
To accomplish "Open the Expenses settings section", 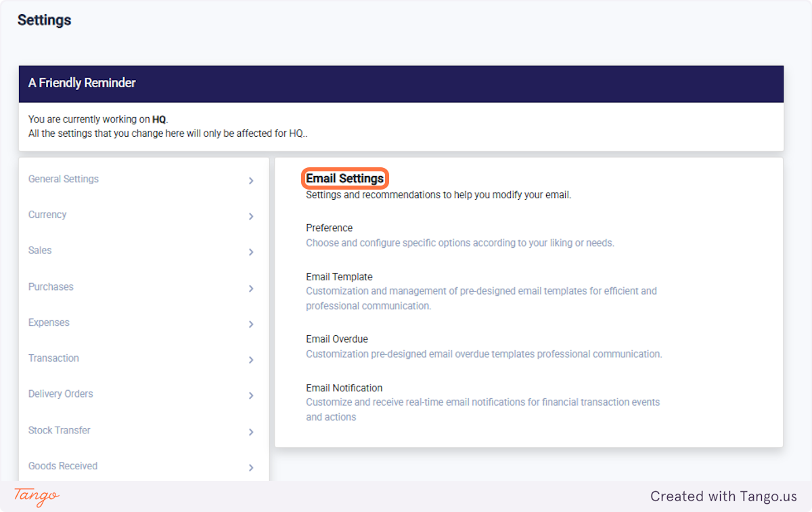I will [x=49, y=323].
